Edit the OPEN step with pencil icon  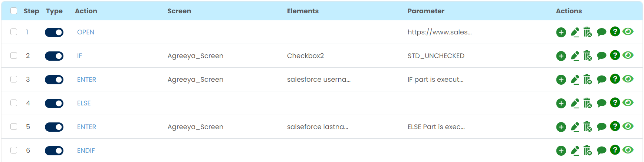575,33
